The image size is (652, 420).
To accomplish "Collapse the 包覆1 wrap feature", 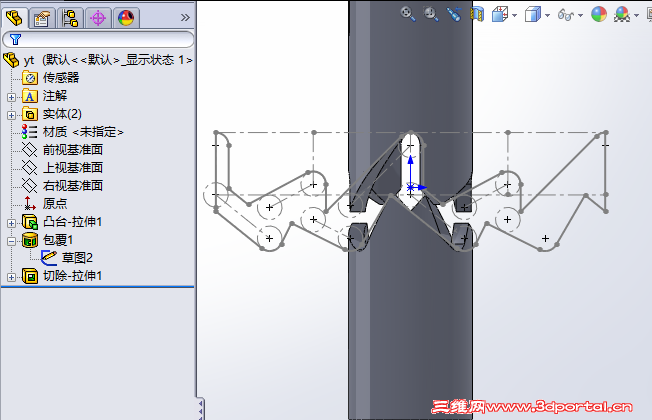I will tap(11, 241).
